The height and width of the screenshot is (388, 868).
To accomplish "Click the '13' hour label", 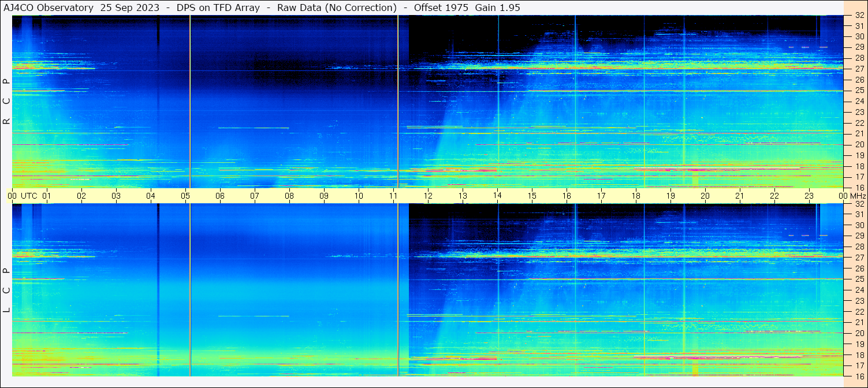I will point(463,196).
